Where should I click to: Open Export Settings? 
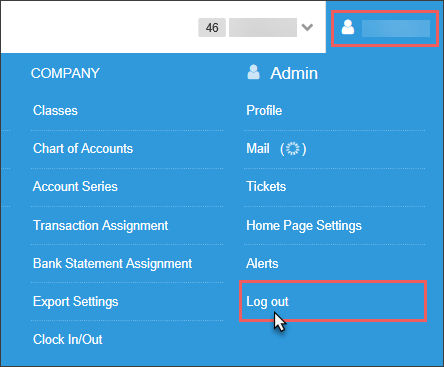[76, 302]
